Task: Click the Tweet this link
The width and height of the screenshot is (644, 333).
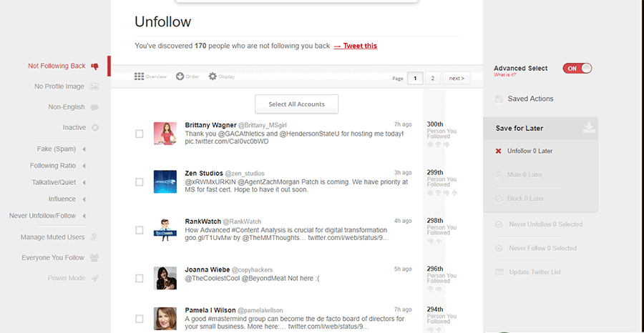Action: pos(356,46)
